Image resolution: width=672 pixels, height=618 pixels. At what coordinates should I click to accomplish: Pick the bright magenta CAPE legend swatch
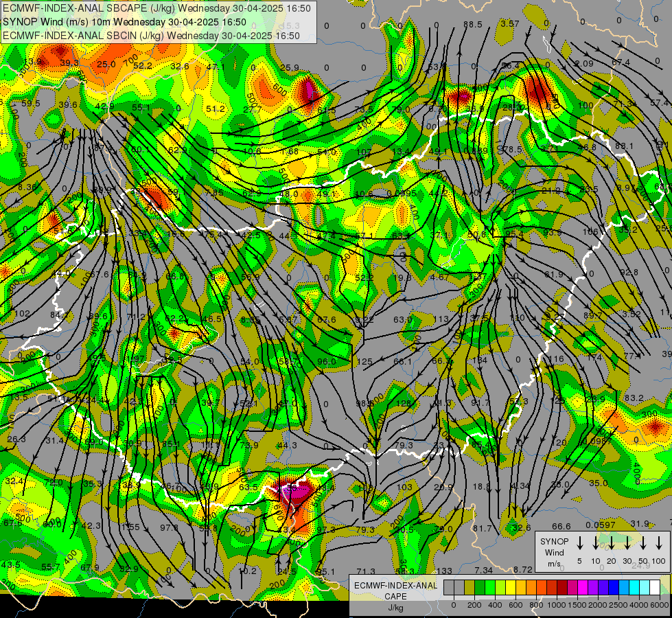[583, 587]
